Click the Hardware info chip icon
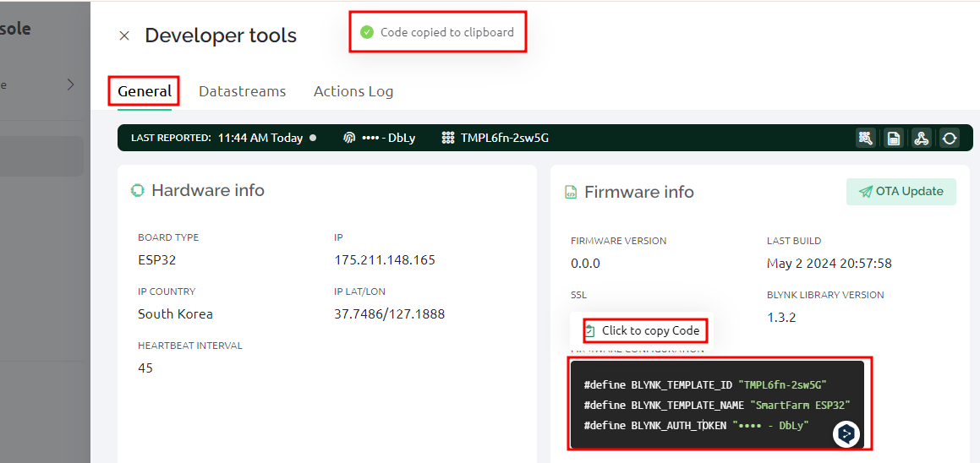 [x=137, y=191]
